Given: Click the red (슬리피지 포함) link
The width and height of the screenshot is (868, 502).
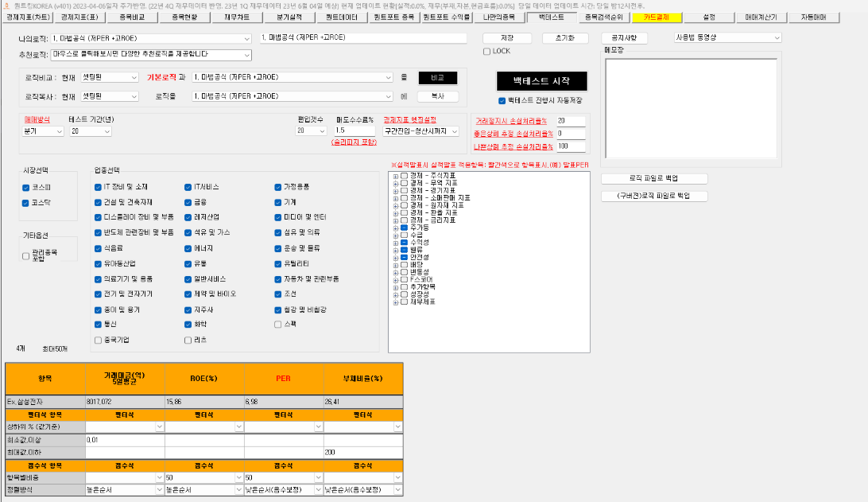Looking at the screenshot, I should tap(354, 142).
